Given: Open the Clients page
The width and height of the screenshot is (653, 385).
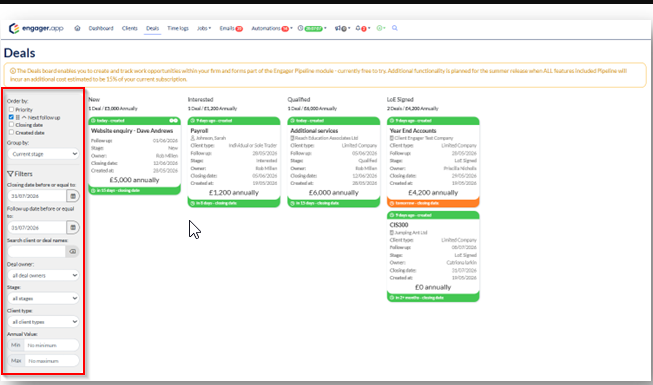Looking at the screenshot, I should point(130,28).
